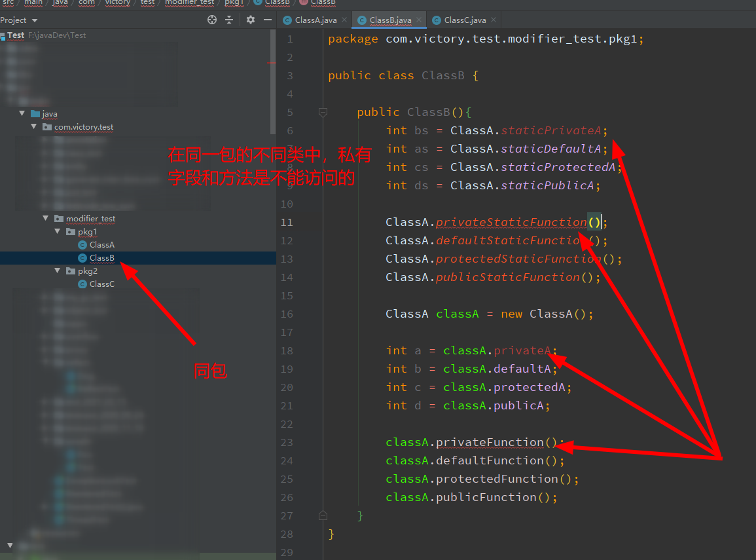Click the ClassB class icon in tree
This screenshot has width=756, height=560.
tap(82, 258)
